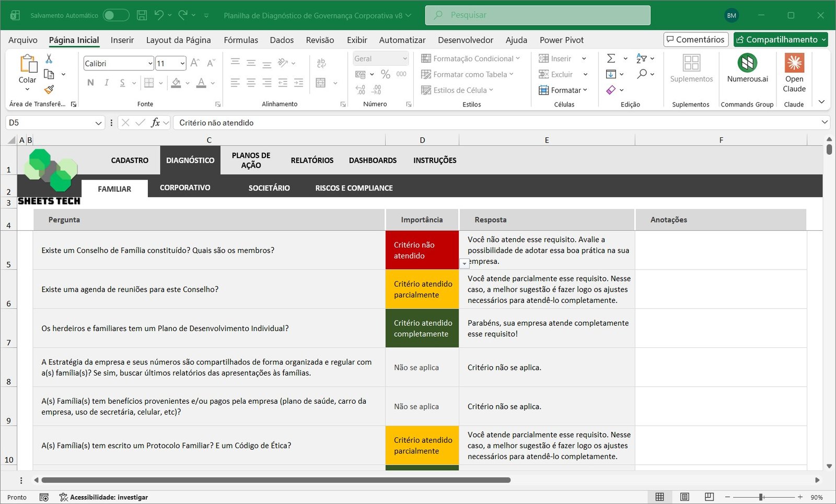Open the Numerous.ai add-in

(747, 68)
